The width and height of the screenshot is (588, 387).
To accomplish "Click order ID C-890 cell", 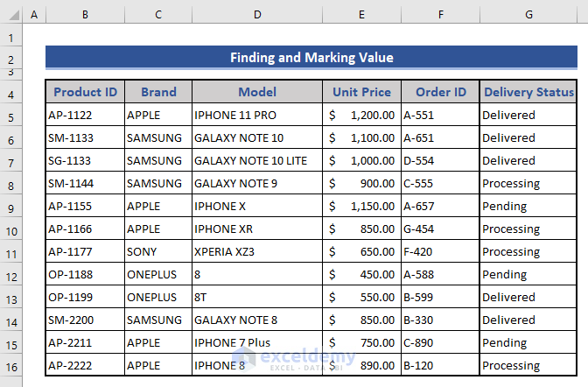I will [x=441, y=342].
